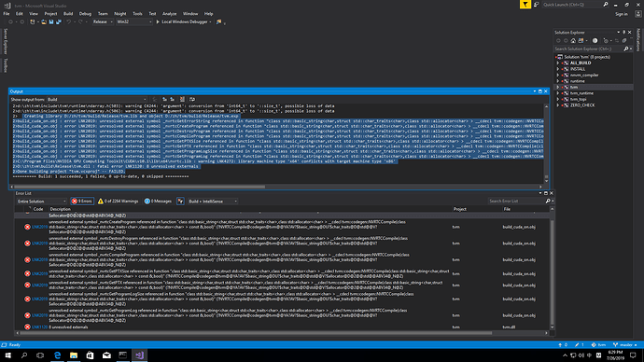Click the Solutions and Folders view icon
The height and width of the screenshot is (362, 644).
pyautogui.click(x=581, y=41)
